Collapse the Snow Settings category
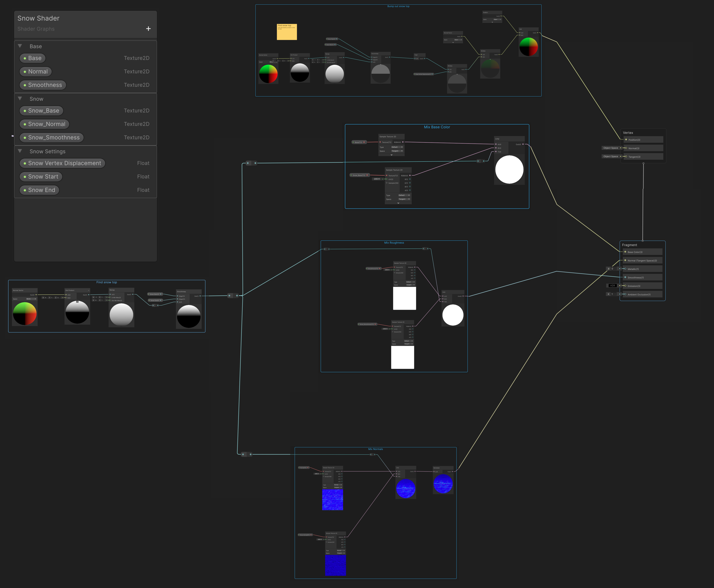714x588 pixels. pyautogui.click(x=20, y=151)
